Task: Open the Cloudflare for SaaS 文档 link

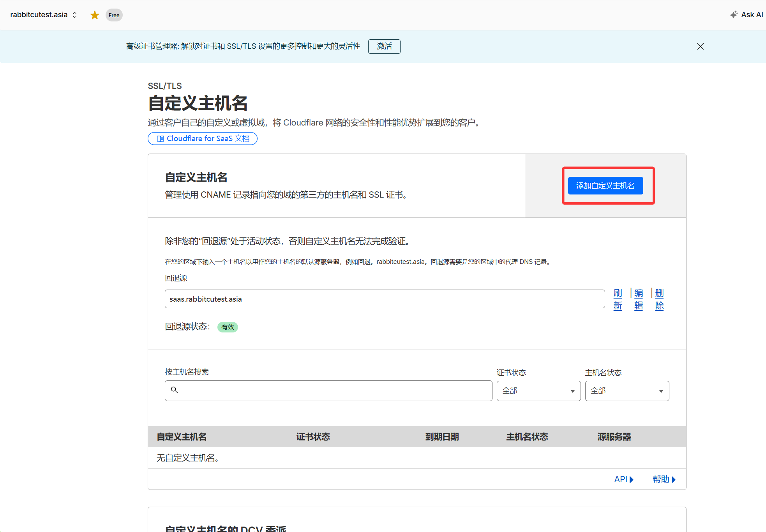Action: (203, 138)
